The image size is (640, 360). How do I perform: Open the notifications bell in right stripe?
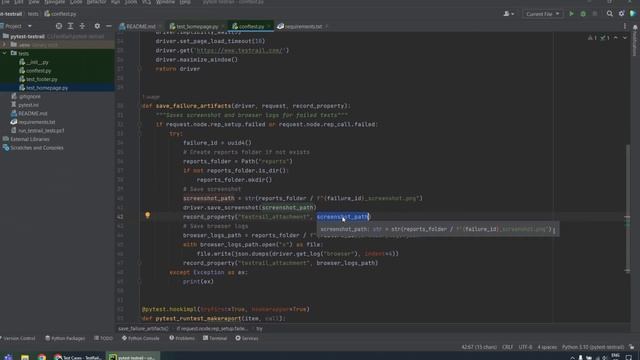click(x=635, y=28)
